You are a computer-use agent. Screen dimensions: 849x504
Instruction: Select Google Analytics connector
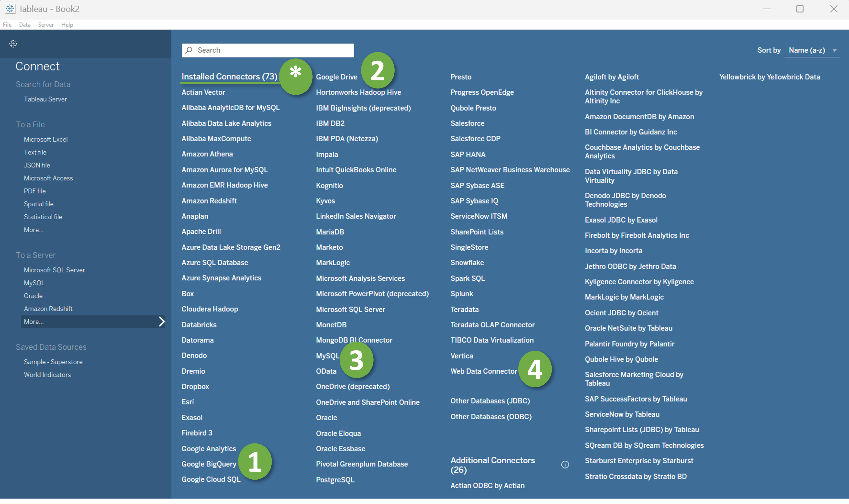(x=209, y=449)
